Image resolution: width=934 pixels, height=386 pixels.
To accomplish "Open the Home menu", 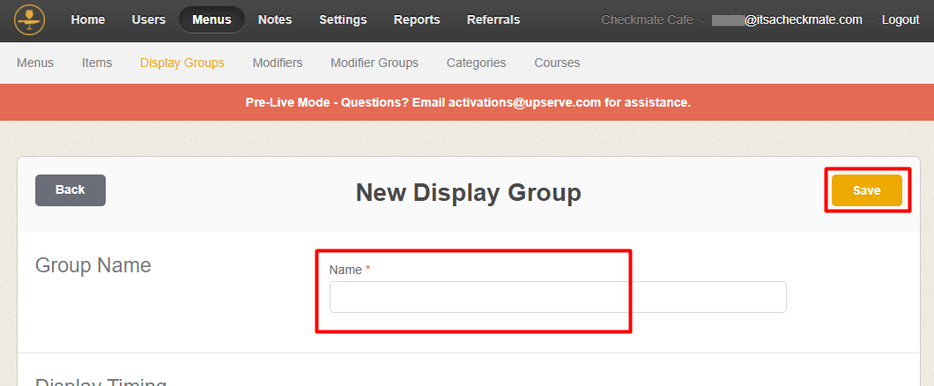I will pyautogui.click(x=88, y=20).
